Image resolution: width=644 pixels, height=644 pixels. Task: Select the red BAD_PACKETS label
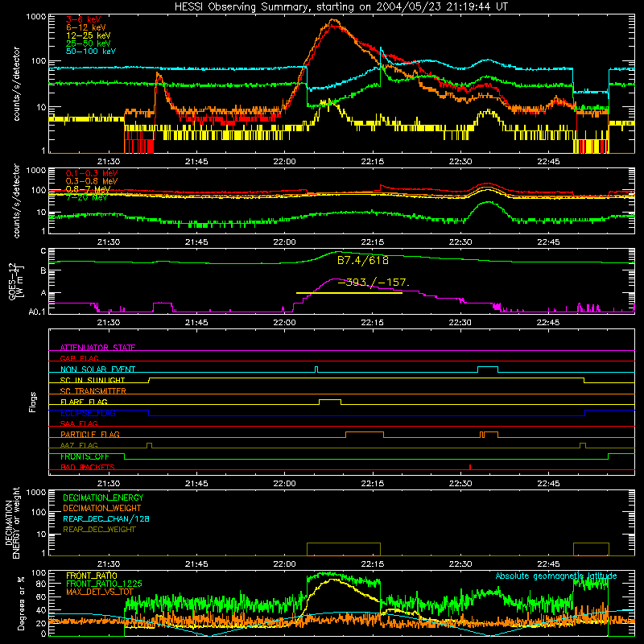pos(87,467)
